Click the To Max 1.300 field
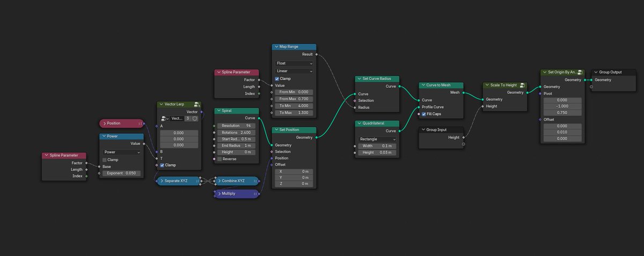 [x=294, y=113]
